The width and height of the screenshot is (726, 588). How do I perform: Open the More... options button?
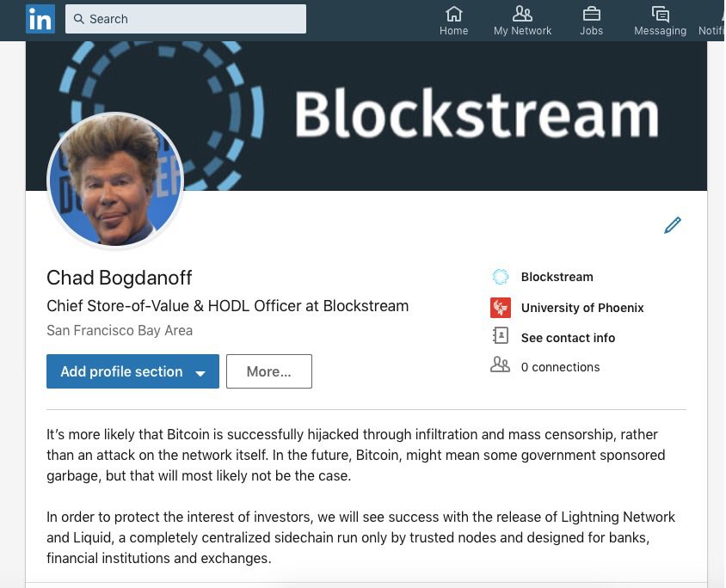click(x=269, y=371)
